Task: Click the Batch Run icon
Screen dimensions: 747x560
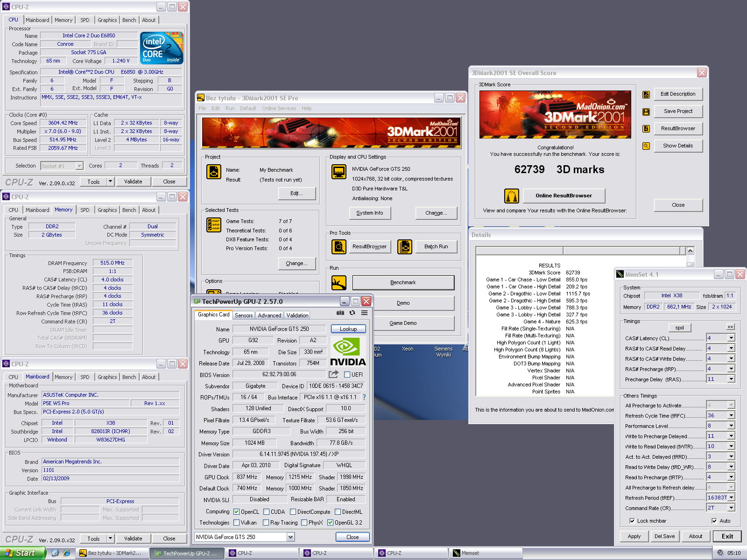Action: click(x=405, y=246)
